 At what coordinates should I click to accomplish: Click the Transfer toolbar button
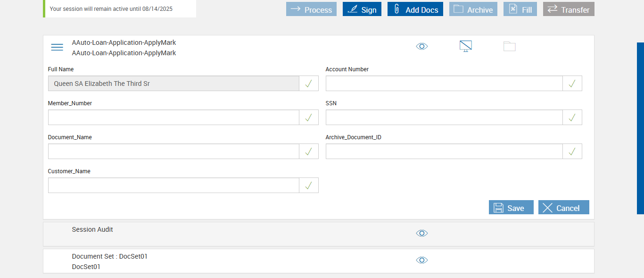568,9
